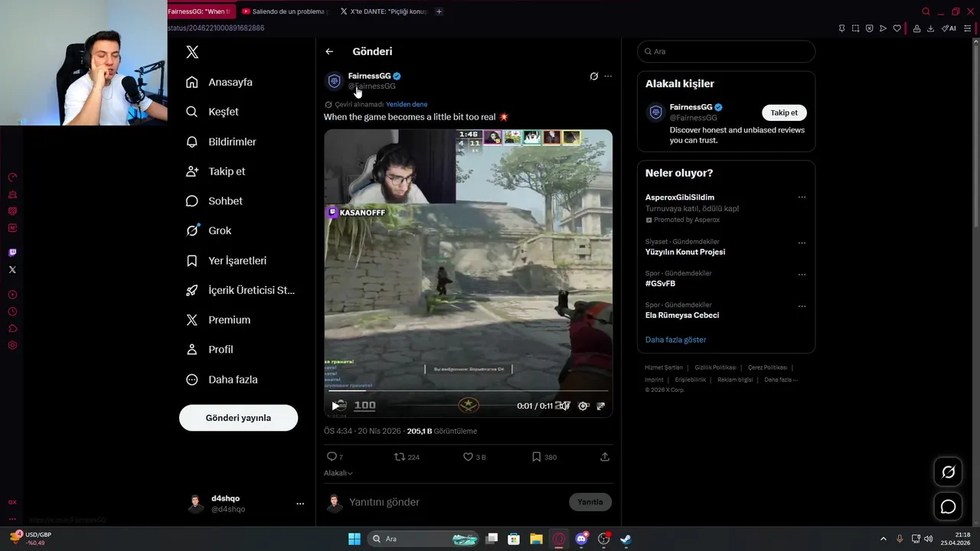The image size is (980, 551).
Task: Open Yer İşaretleri in the X sidebar
Action: pos(227,260)
